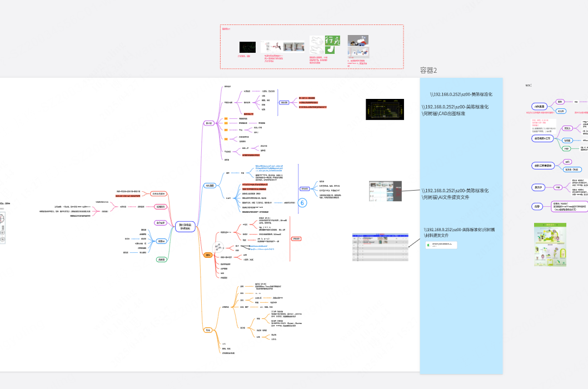Click the share icon on the mind map
The height and width of the screenshot is (389, 588).
coord(218,247)
